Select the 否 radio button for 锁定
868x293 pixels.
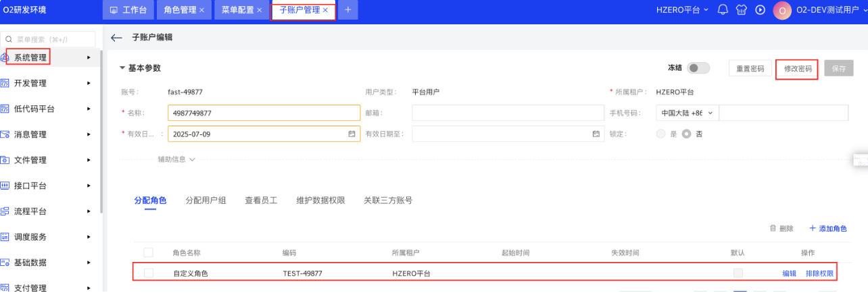(x=687, y=134)
